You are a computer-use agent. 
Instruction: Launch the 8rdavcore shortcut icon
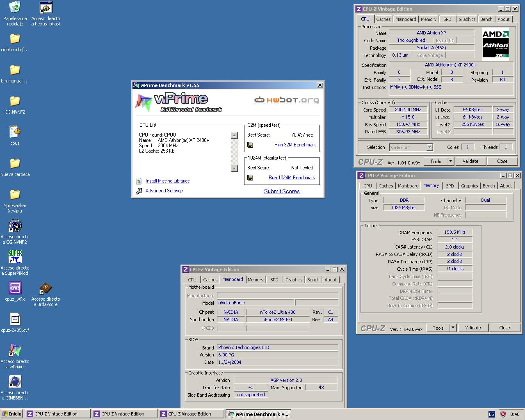click(x=46, y=288)
